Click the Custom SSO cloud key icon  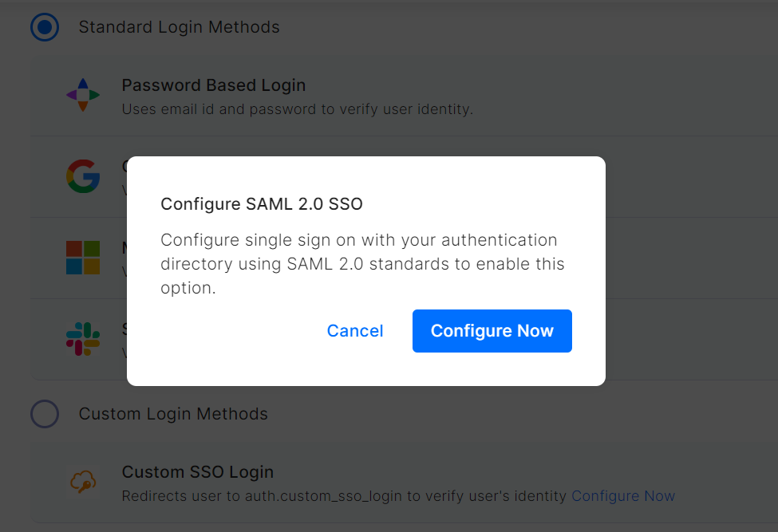click(x=83, y=483)
